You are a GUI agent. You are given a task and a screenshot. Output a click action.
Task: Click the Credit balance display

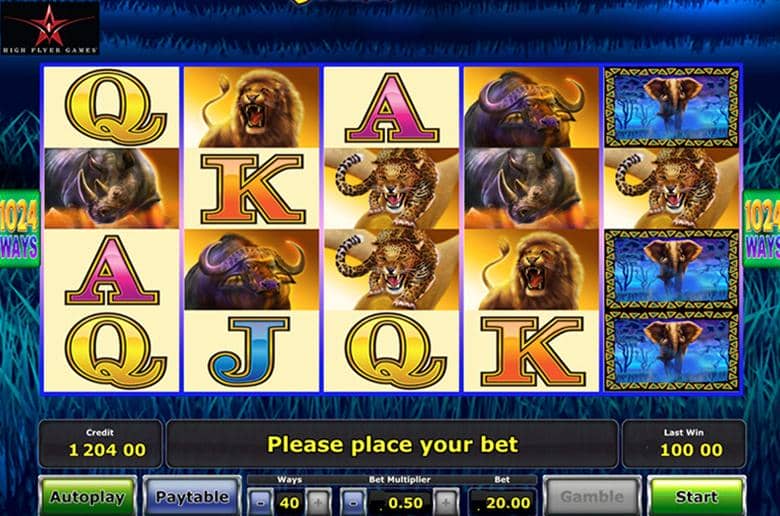pyautogui.click(x=100, y=444)
